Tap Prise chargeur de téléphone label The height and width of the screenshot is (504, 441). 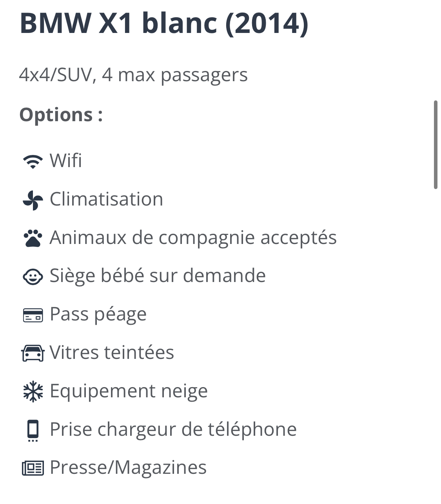tap(173, 429)
